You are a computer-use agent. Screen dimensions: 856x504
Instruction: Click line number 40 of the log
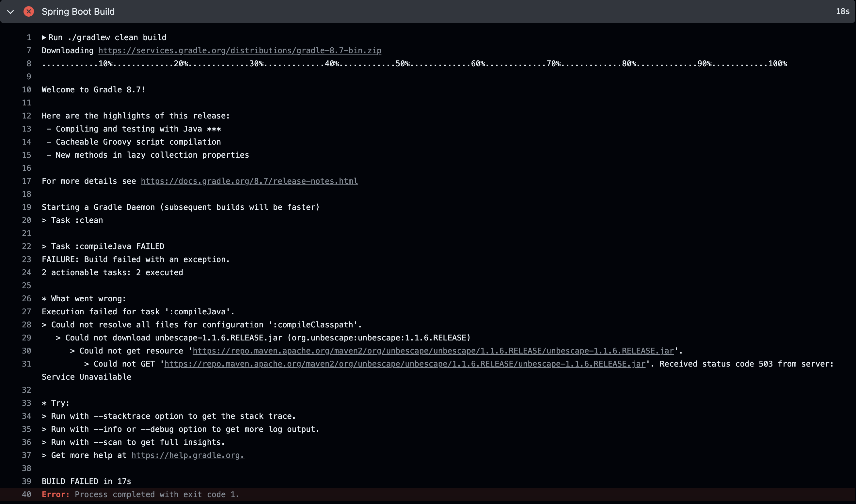(x=26, y=495)
